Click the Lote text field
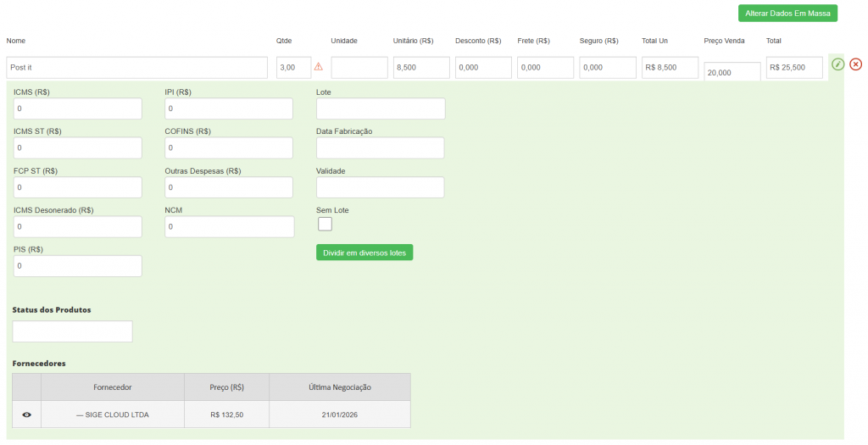Screen dimensions: 868x445 (x=381, y=108)
